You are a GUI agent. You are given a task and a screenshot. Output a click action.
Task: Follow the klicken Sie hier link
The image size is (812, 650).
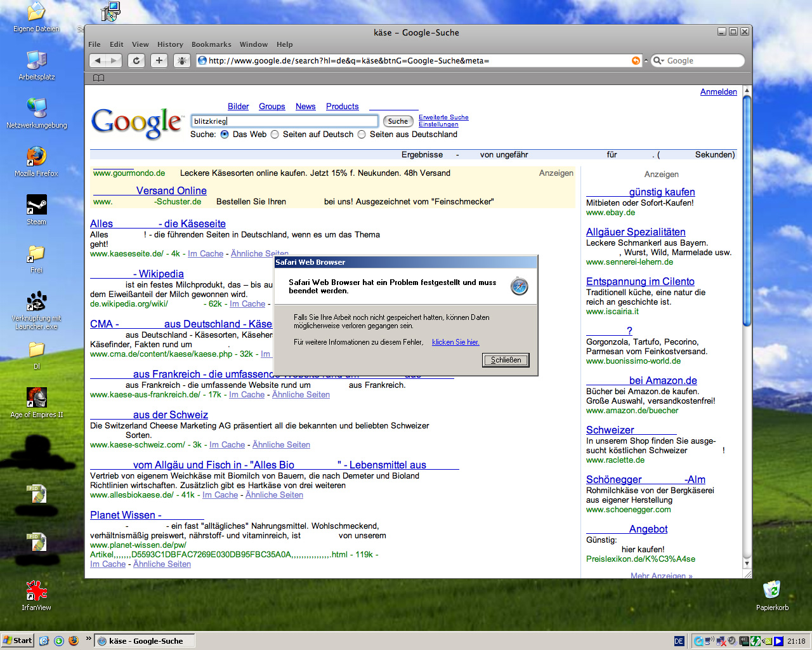point(455,342)
